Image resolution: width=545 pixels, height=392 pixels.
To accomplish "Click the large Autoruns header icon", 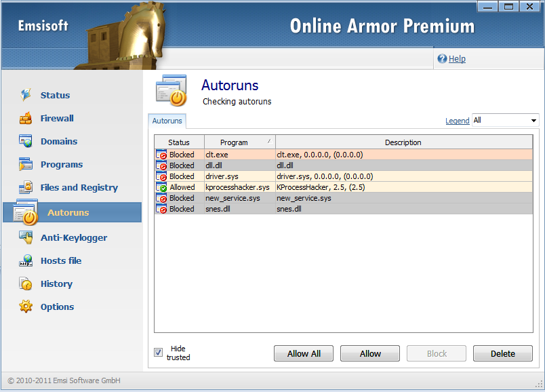I will click(171, 90).
